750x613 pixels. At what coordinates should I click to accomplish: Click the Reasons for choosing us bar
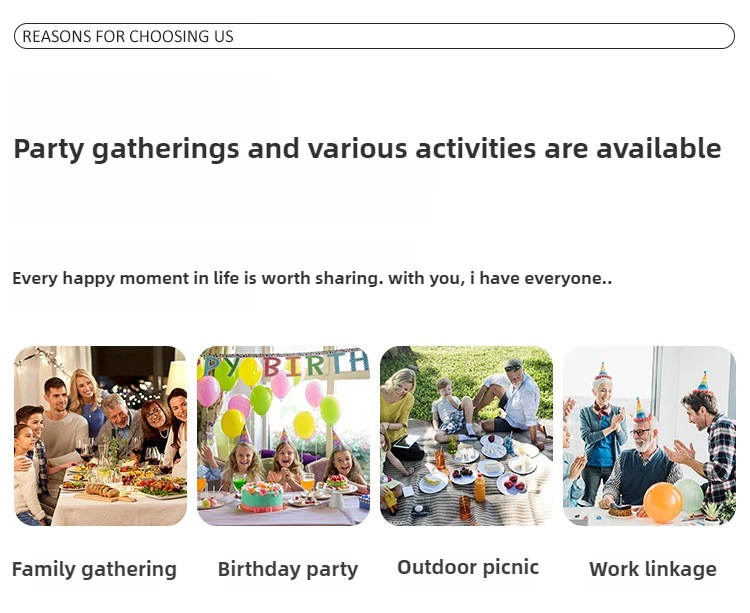(x=375, y=36)
